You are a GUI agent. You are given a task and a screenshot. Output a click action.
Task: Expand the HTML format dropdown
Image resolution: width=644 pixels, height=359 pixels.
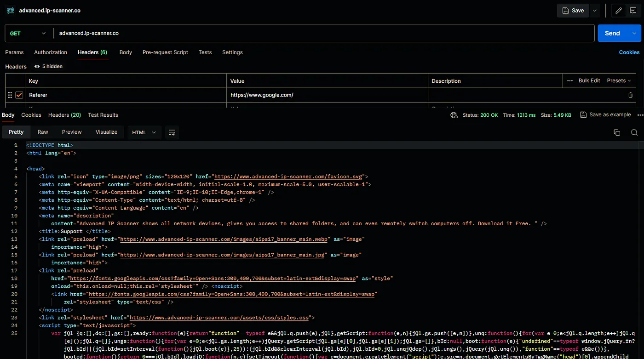coord(144,132)
